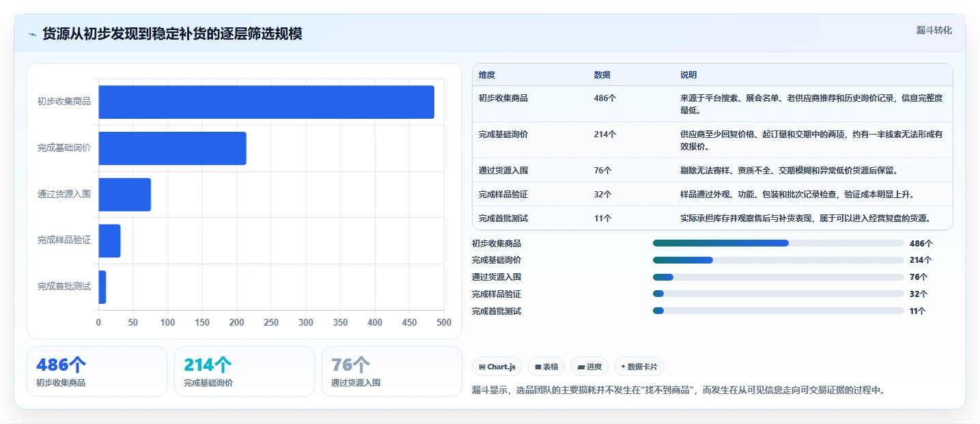Click the 完成样品验证 progress bar showing 32个
This screenshot has height=424, width=980.
[x=779, y=294]
